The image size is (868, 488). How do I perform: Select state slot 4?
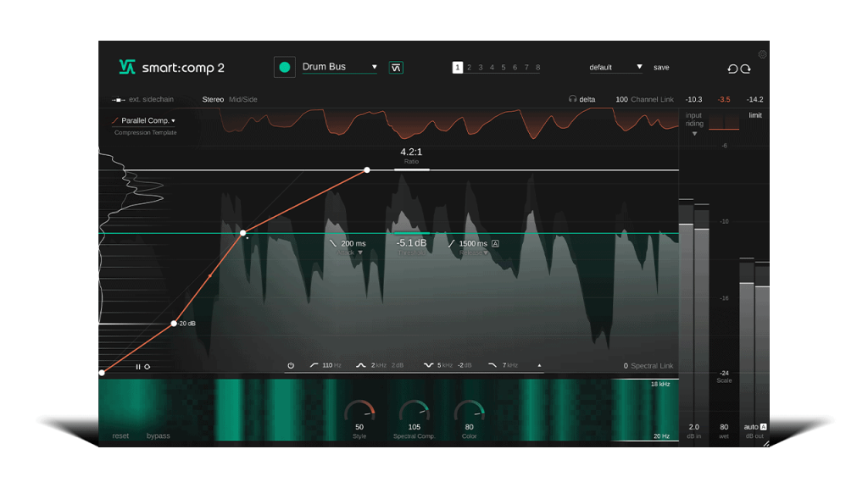(x=492, y=68)
